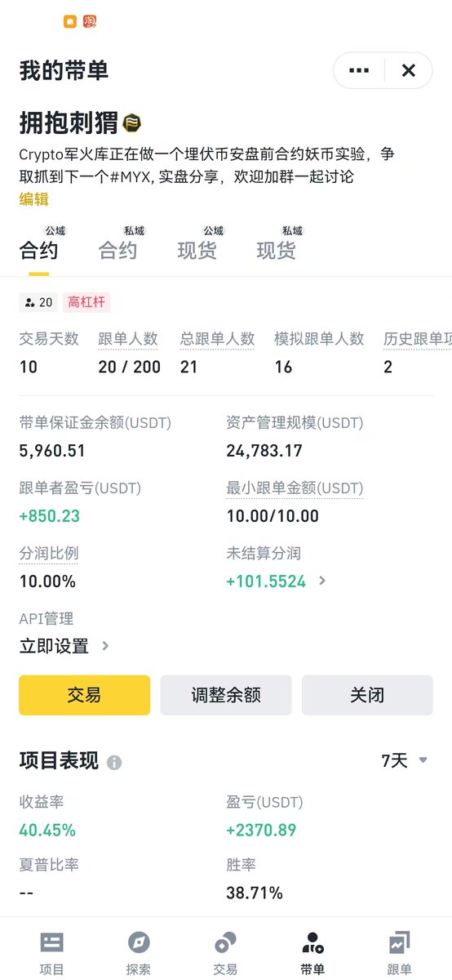Open 项目 in the bottom navigation
Image resolution: width=452 pixels, height=980 pixels.
point(51,952)
